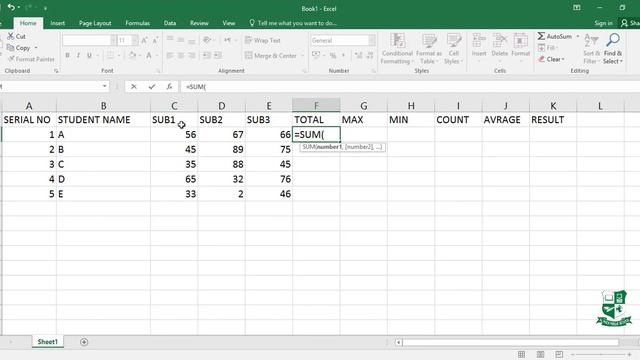Click the Clear eraser button
This screenshot has height=360, width=640.
551,59
